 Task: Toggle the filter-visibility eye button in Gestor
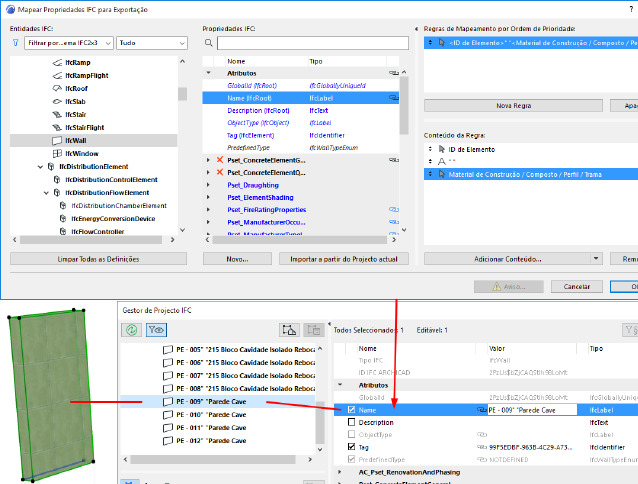157,330
